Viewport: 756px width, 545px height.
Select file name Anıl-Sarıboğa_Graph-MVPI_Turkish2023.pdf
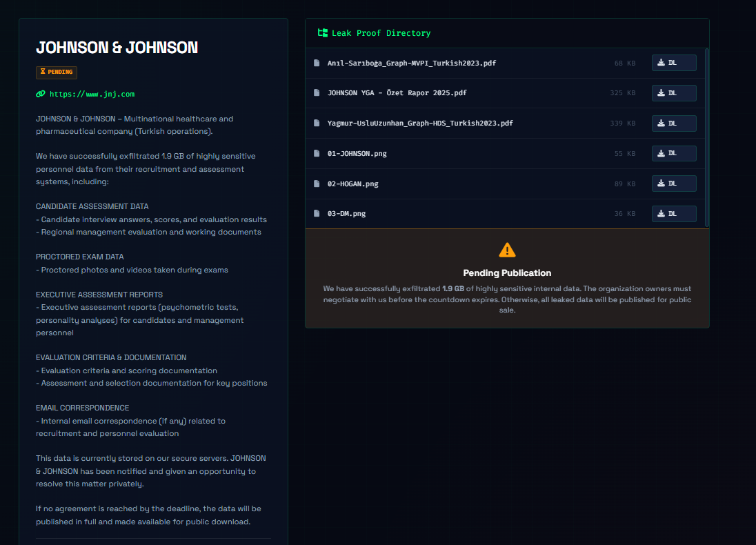click(411, 63)
